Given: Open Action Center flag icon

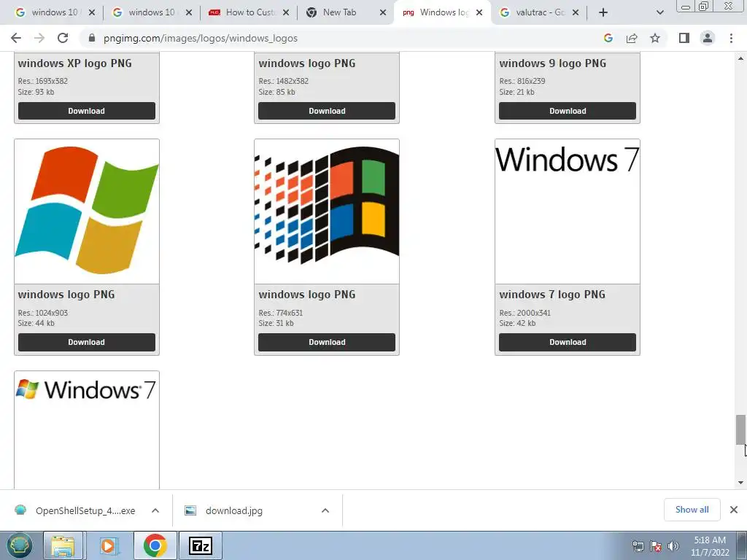Looking at the screenshot, I should (656, 546).
